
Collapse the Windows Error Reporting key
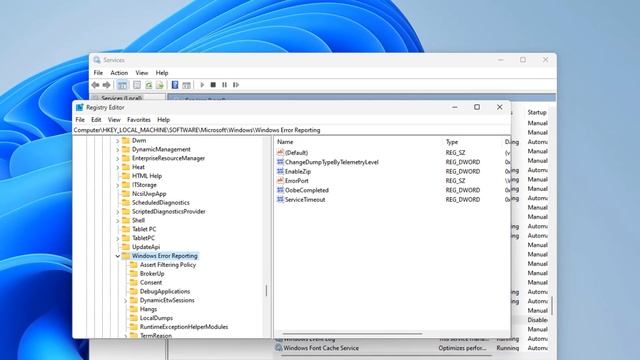coord(118,256)
